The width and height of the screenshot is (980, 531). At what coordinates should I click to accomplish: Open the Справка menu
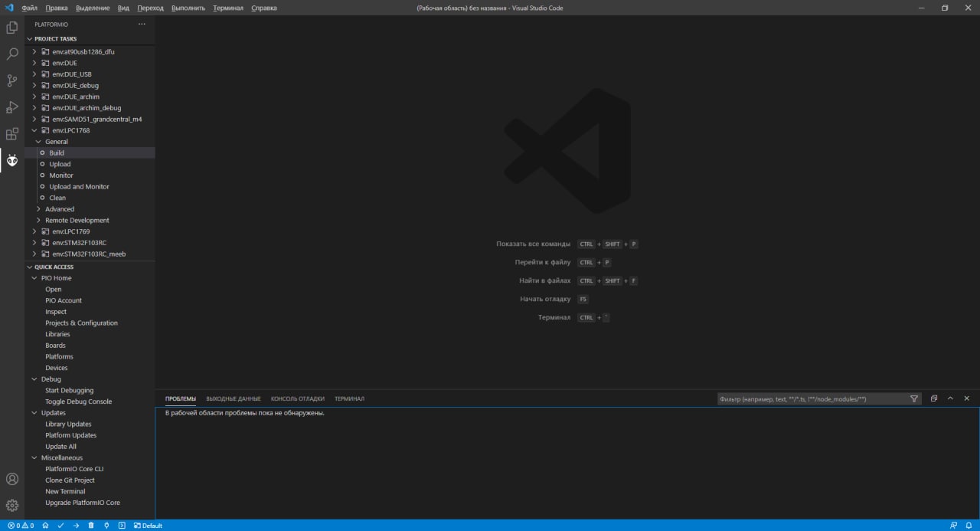point(264,8)
